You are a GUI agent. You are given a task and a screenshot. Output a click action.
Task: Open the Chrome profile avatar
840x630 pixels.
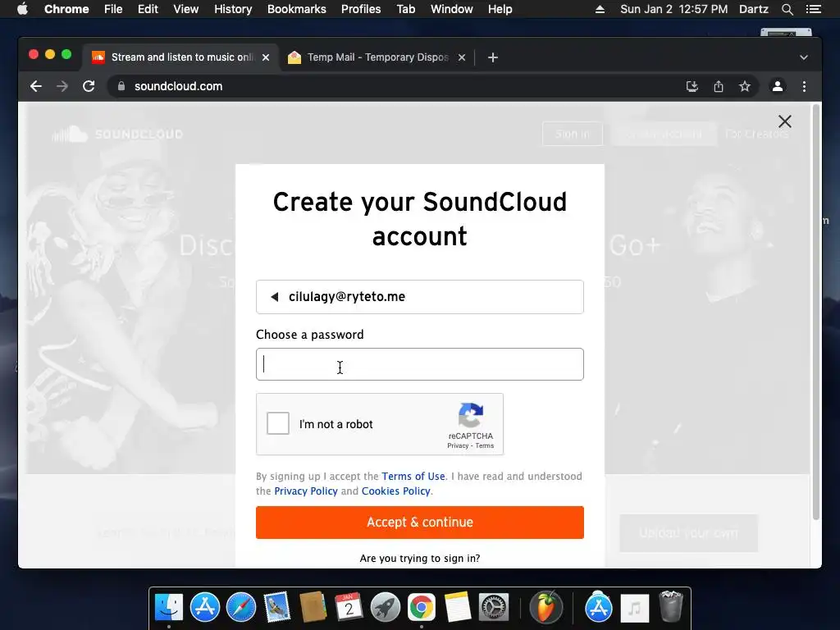pos(778,86)
